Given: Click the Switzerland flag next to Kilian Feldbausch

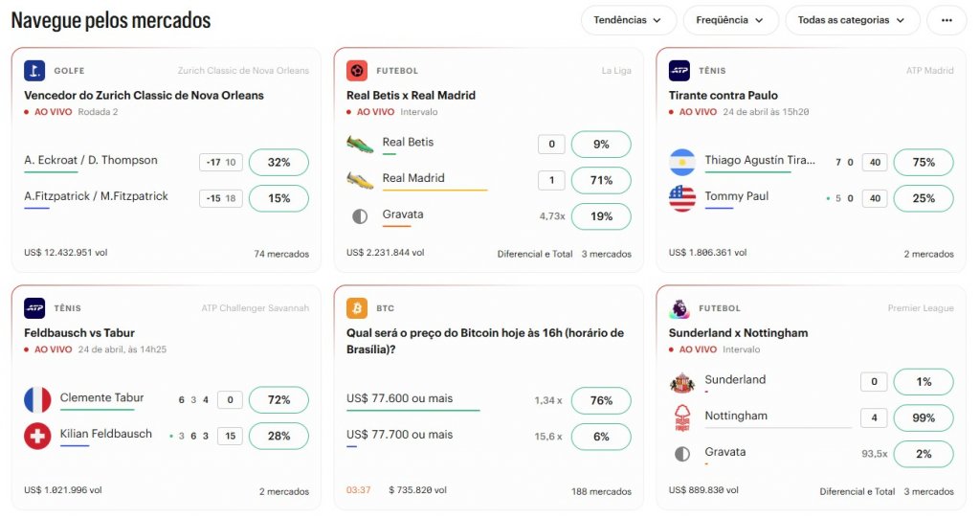Looking at the screenshot, I should [37, 436].
